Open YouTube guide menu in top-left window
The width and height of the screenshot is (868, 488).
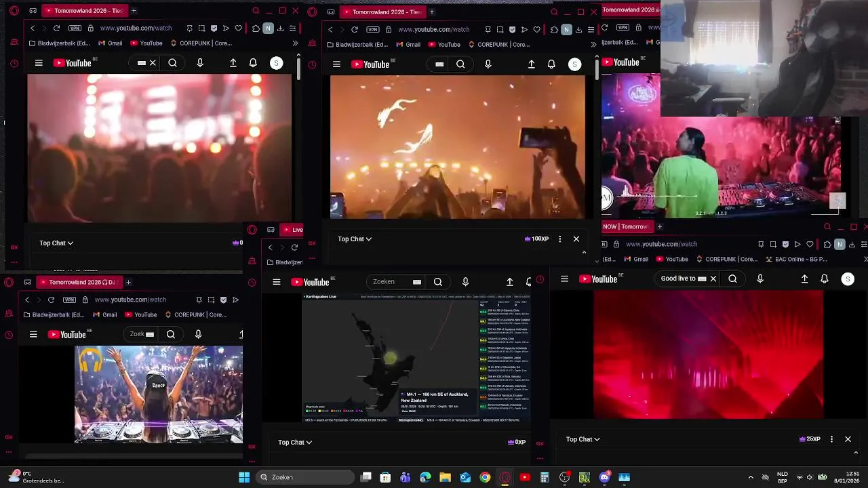point(39,63)
